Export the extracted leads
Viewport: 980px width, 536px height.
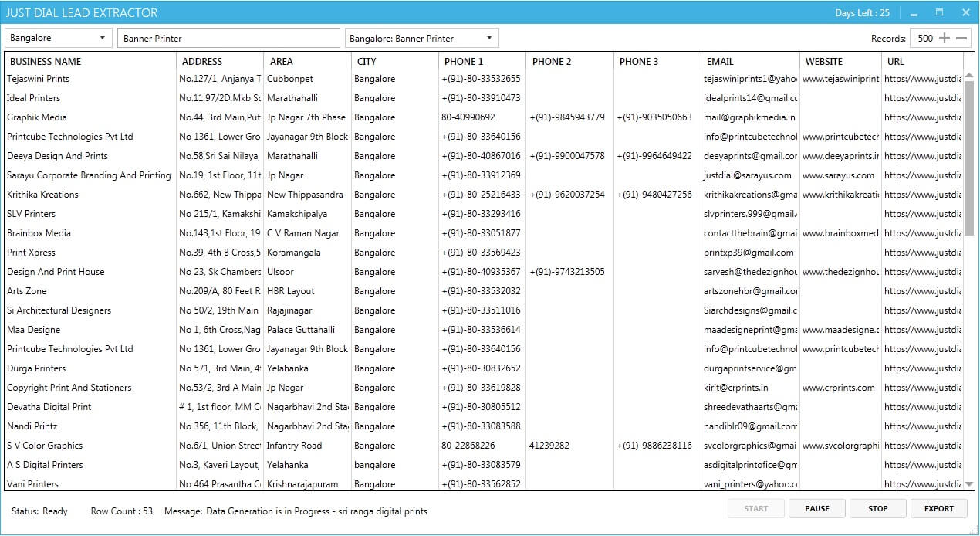pyautogui.click(x=938, y=508)
